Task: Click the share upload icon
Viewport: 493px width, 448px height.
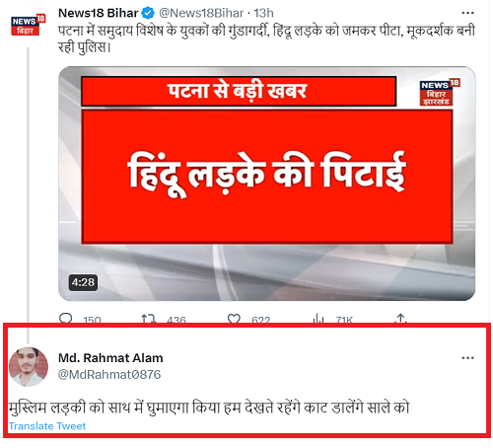Action: [x=400, y=319]
